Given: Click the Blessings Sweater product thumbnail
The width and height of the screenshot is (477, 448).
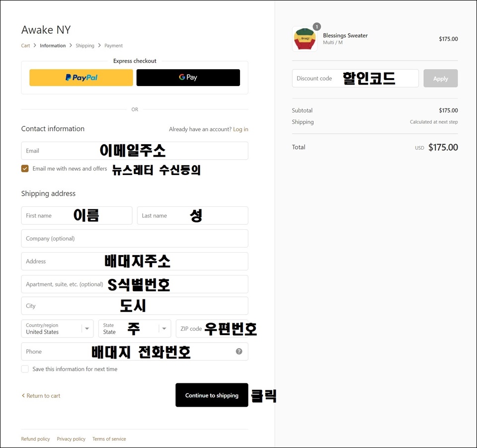Looking at the screenshot, I should click(x=305, y=39).
